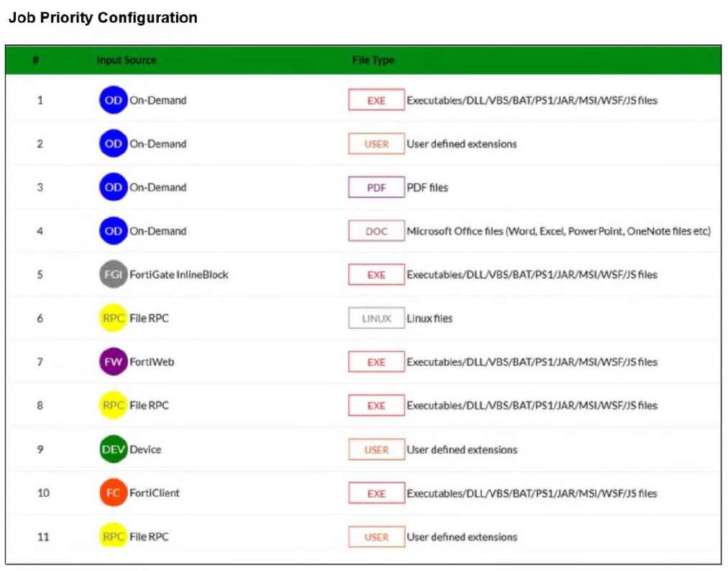Click the green DEV Device icon
Screen dimensions: 728x571
[113, 449]
